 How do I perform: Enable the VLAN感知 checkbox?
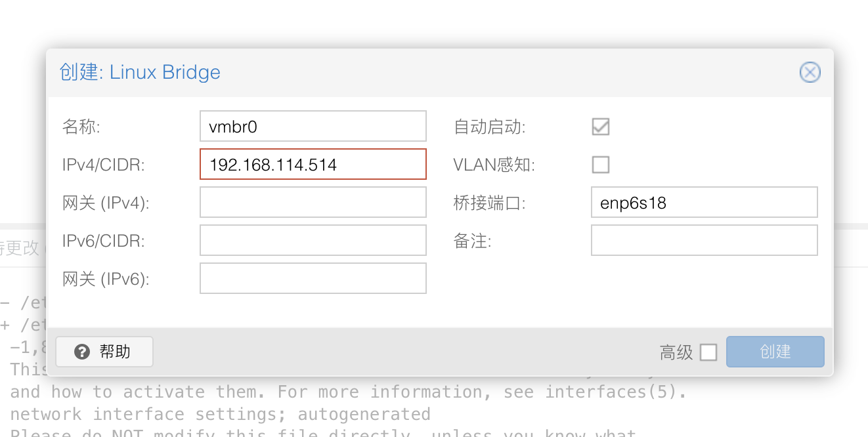(x=600, y=165)
